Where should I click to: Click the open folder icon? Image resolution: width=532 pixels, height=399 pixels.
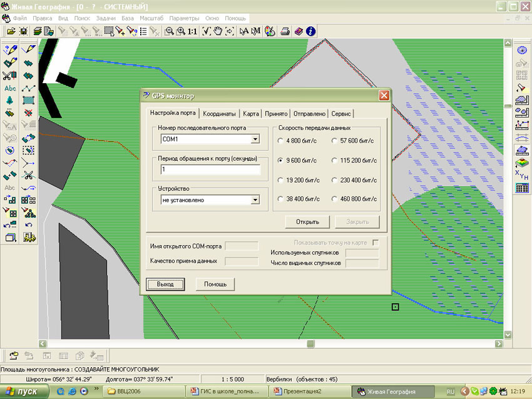click(10, 31)
